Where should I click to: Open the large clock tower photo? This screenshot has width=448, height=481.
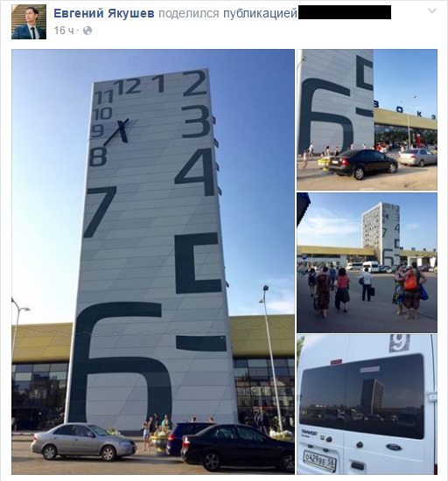(x=153, y=261)
